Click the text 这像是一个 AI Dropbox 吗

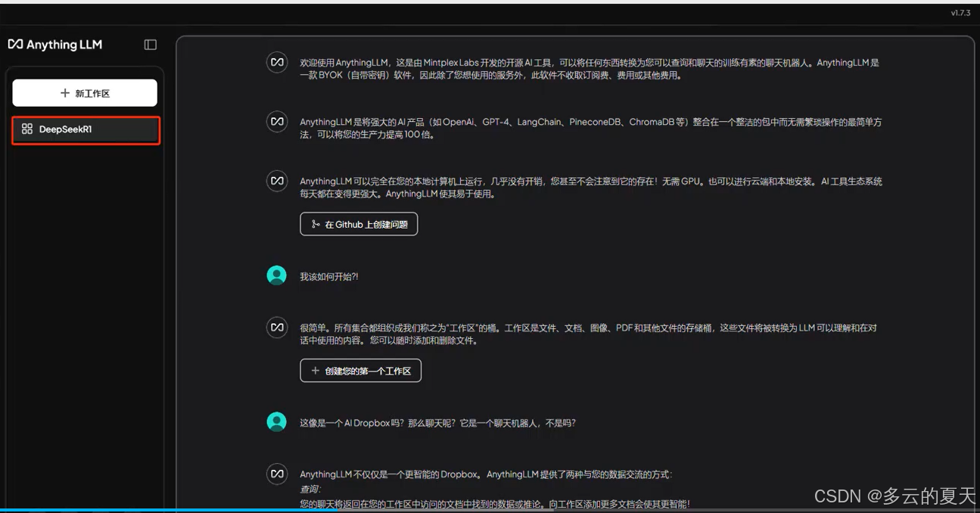[x=351, y=423]
